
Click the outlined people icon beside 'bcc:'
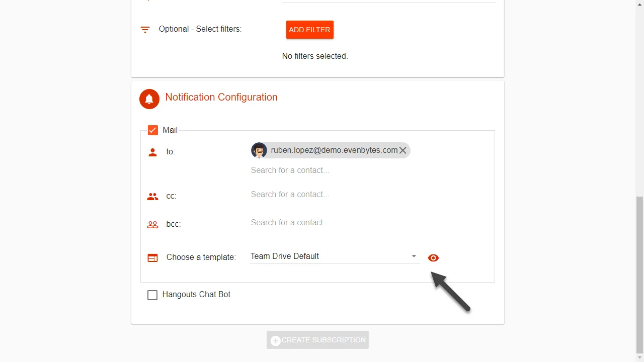[152, 225]
